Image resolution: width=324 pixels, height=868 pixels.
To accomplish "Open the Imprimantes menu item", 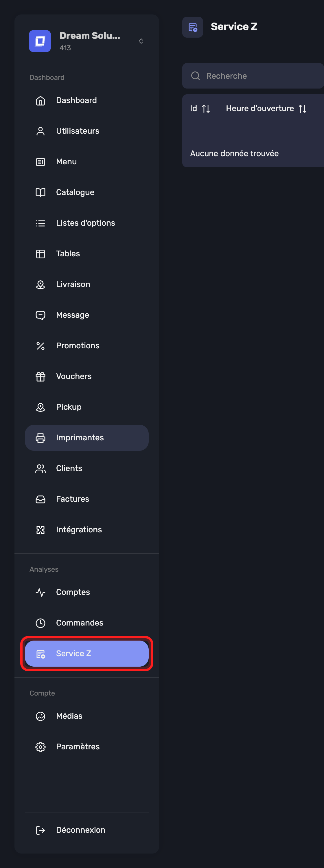I will tap(86, 438).
